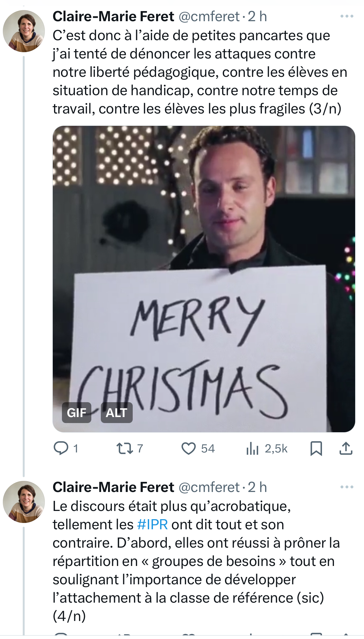Show the ALT description of the GIF
Viewport: 364px width, 639px height.
116,413
